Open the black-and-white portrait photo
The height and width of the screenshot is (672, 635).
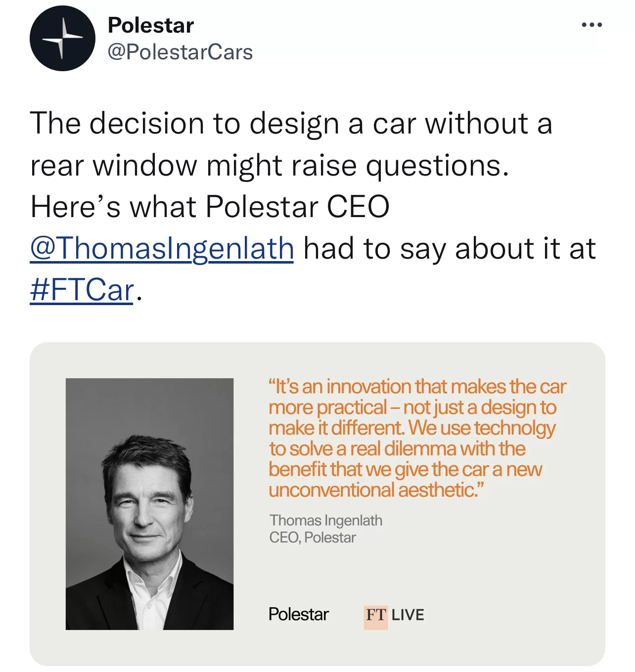coord(149,504)
